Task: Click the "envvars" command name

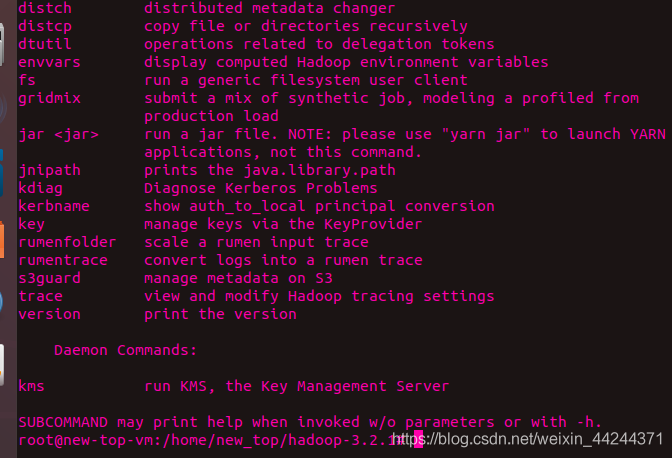Action: point(49,62)
